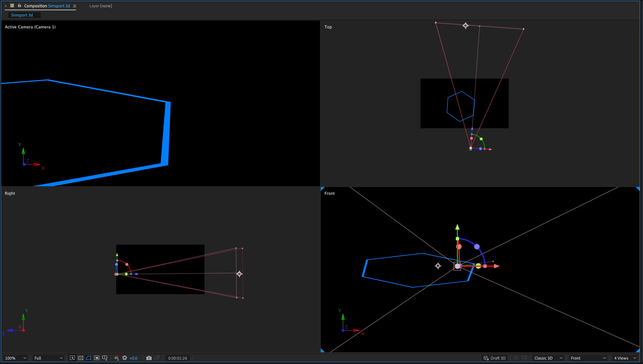Open grid and guide options icon

click(105, 358)
